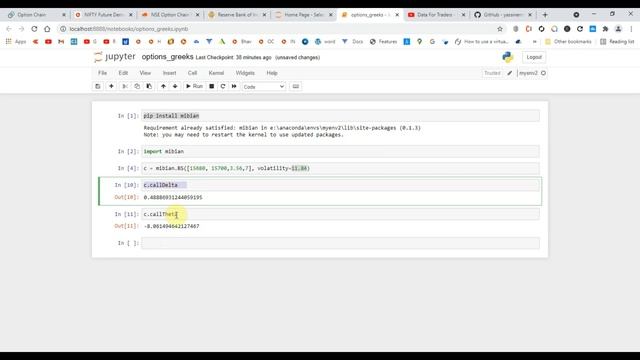640x360 pixels.
Task: Insert a cell below with the plus icon
Action: 111,87
